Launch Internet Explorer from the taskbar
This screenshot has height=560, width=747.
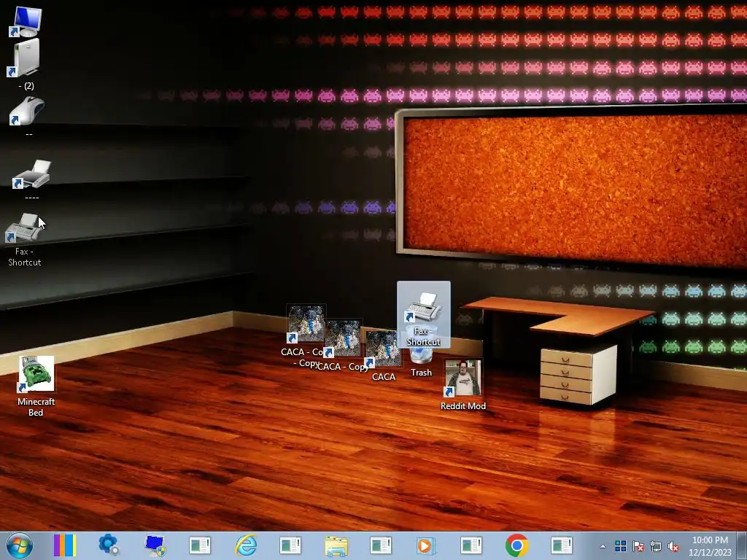(x=246, y=545)
